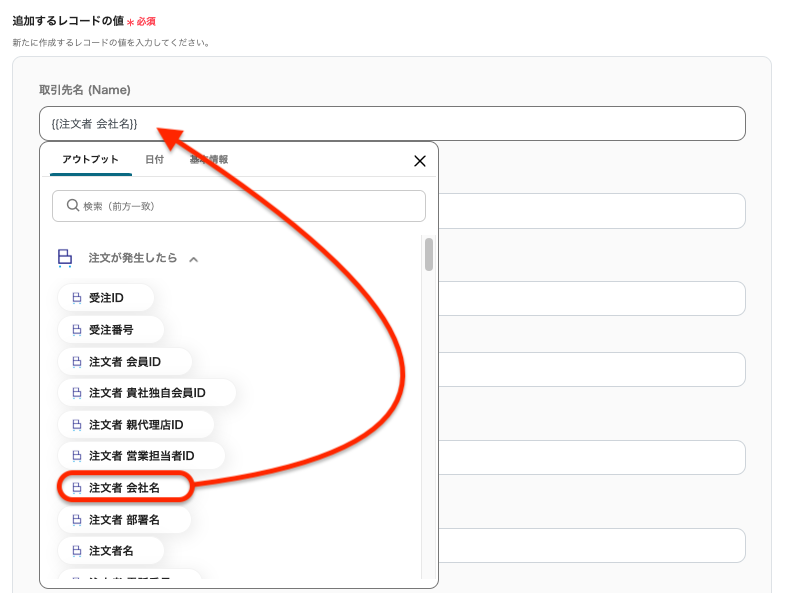Select the 注文者 親代理店ID chip
The image size is (789, 593).
[x=136, y=425]
